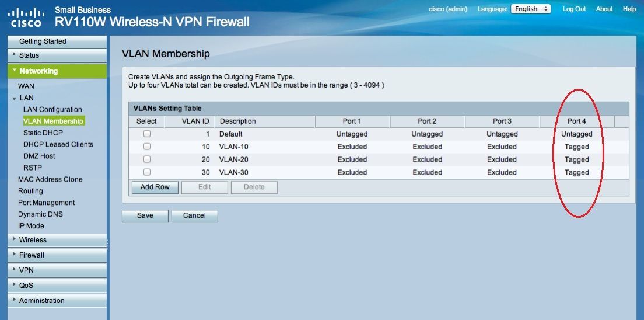Select the VLAN-10 row checkbox
The image size is (644, 320).
click(x=146, y=147)
